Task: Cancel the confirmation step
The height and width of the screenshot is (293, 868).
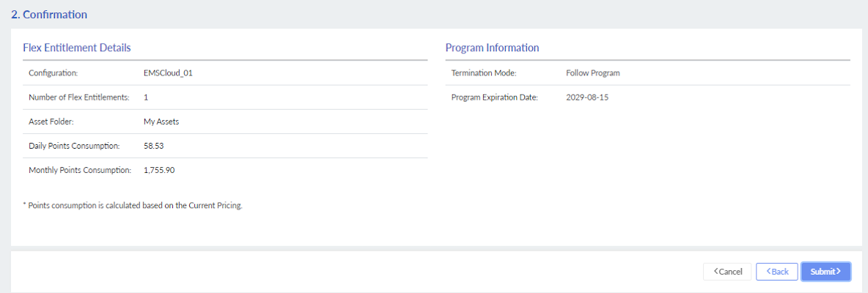Action: tap(728, 272)
